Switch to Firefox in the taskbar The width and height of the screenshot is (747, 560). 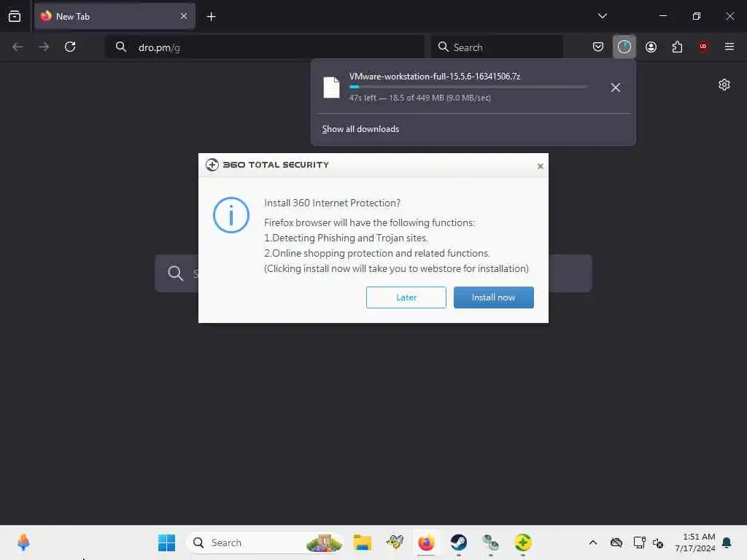[x=426, y=542]
